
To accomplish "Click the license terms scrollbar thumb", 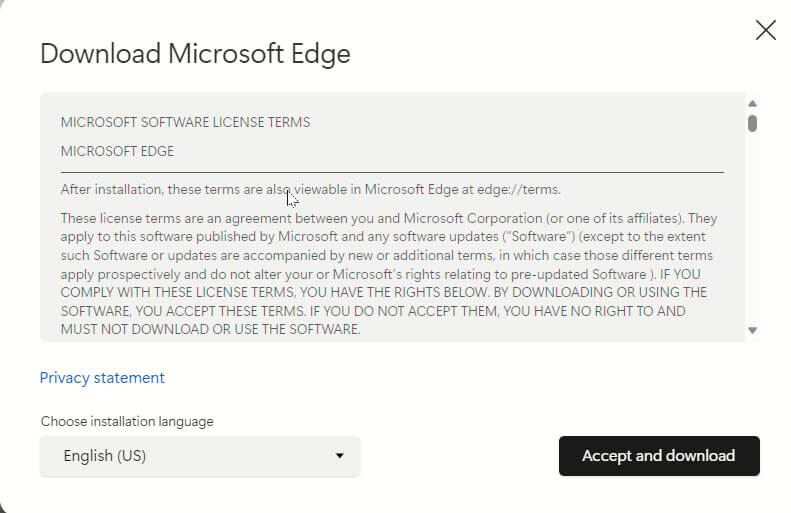I will [x=752, y=124].
